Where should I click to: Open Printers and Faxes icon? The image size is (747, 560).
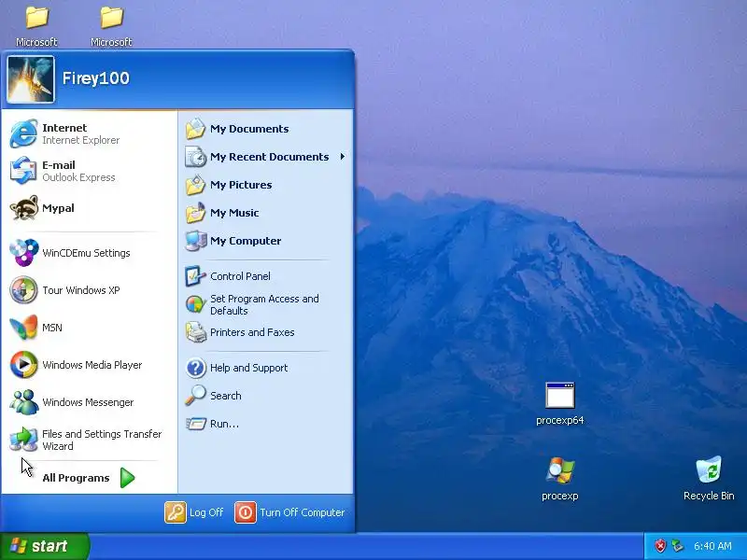pyautogui.click(x=196, y=332)
